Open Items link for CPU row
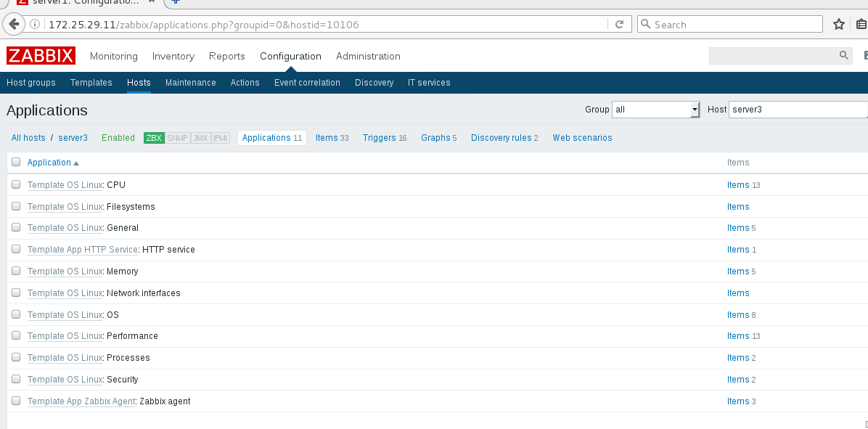Viewport: 868px width, 429px height. (x=738, y=185)
